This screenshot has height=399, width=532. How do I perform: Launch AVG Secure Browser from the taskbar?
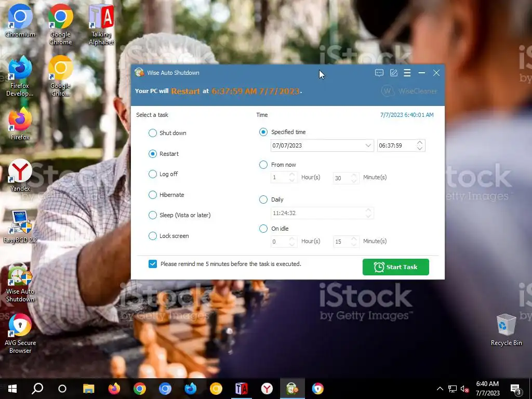(x=317, y=389)
